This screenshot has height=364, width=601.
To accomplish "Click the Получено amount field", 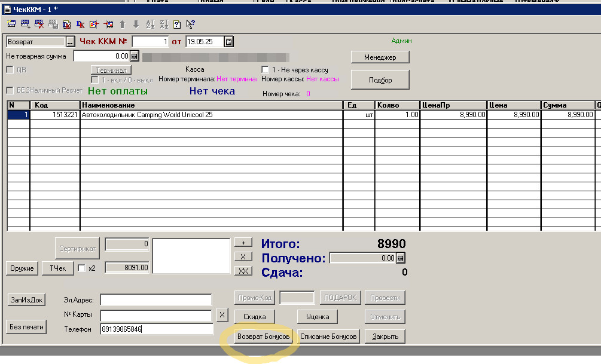I will coord(363,258).
